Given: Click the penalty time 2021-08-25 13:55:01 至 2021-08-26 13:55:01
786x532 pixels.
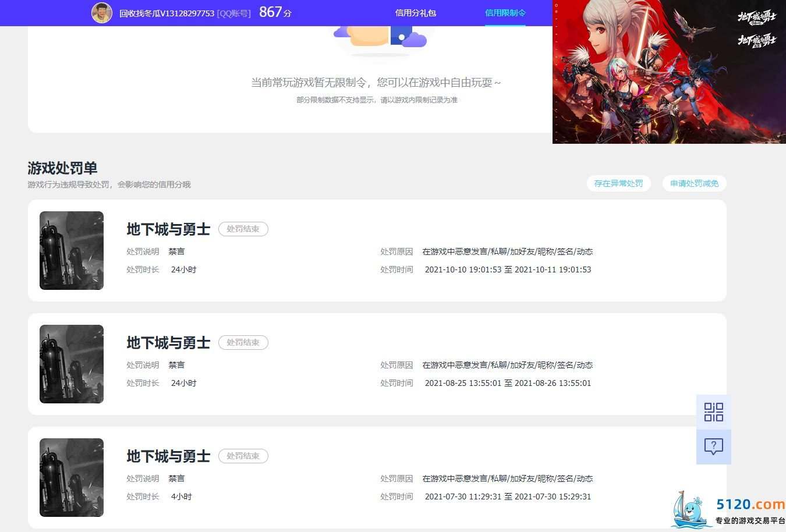Looking at the screenshot, I should pyautogui.click(x=508, y=383).
